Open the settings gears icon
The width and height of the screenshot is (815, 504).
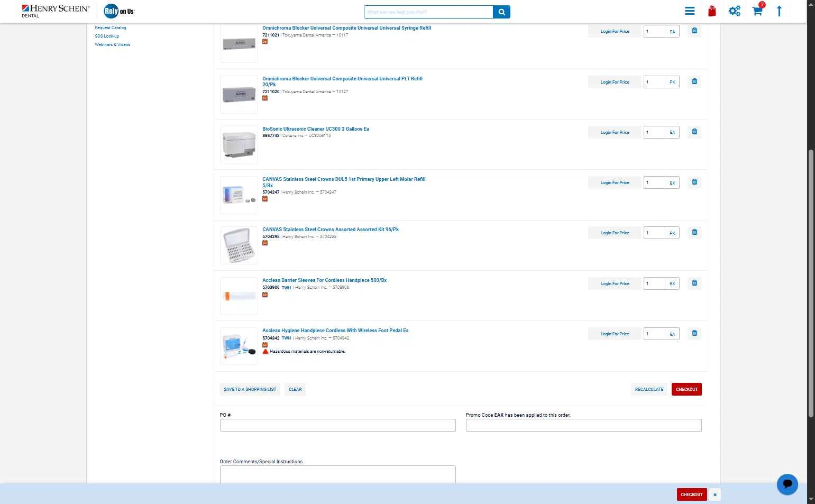point(735,11)
